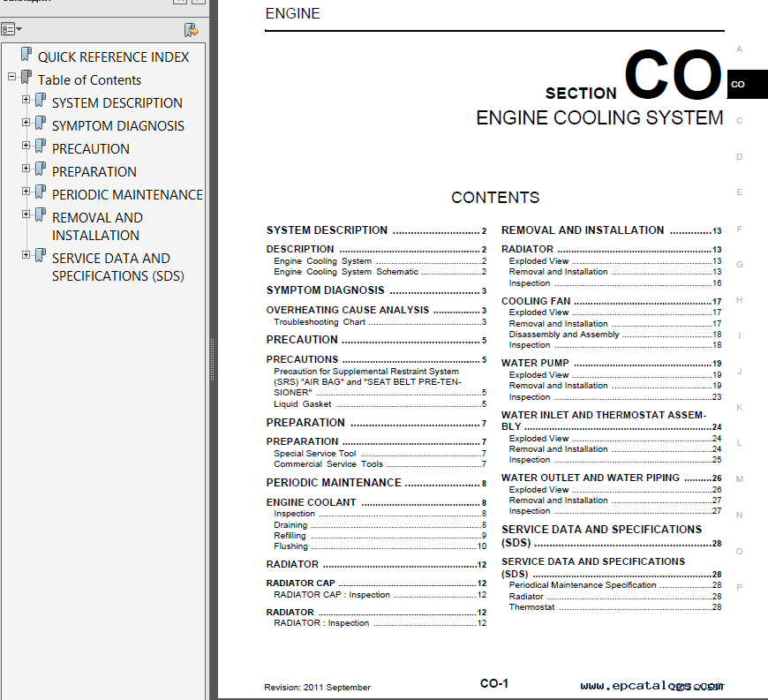Click QUICK REFERENCE INDEX bookmark icon
The image size is (768, 700).
pos(26,55)
